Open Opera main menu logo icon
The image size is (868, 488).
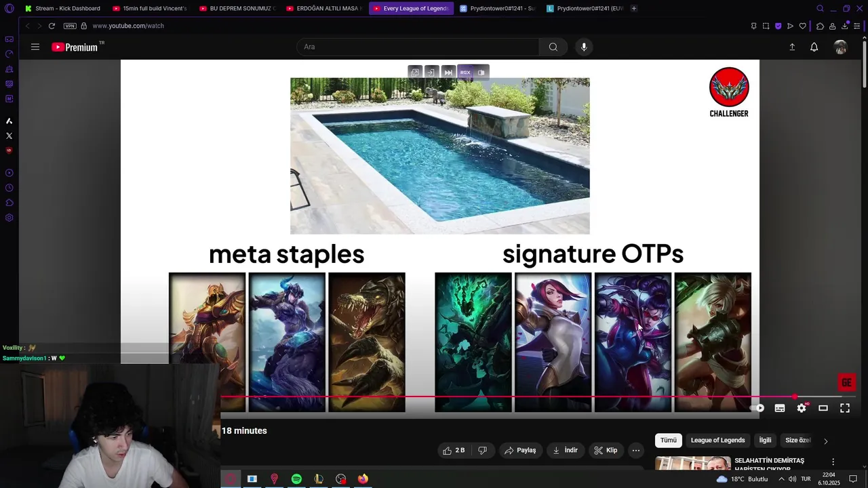[9, 8]
